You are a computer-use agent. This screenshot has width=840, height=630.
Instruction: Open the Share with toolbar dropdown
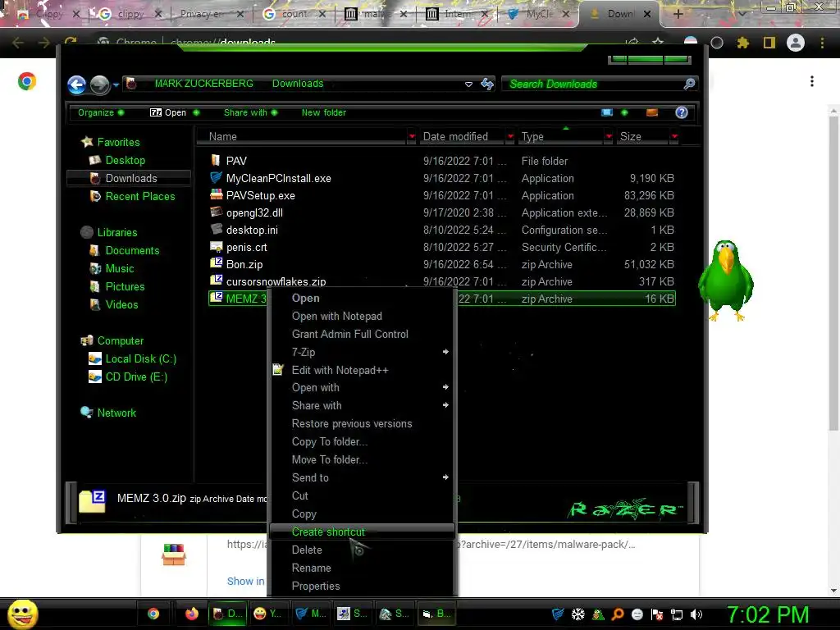pos(250,112)
